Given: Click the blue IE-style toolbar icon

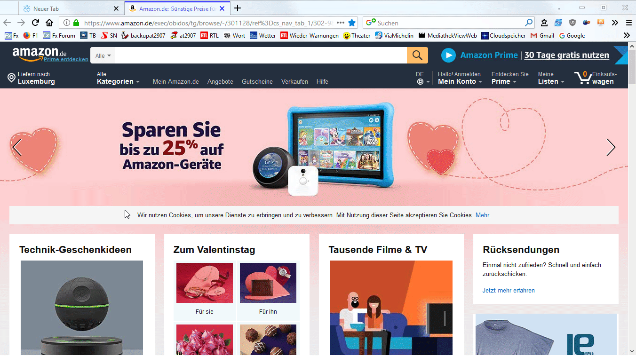Looking at the screenshot, I should (558, 23).
